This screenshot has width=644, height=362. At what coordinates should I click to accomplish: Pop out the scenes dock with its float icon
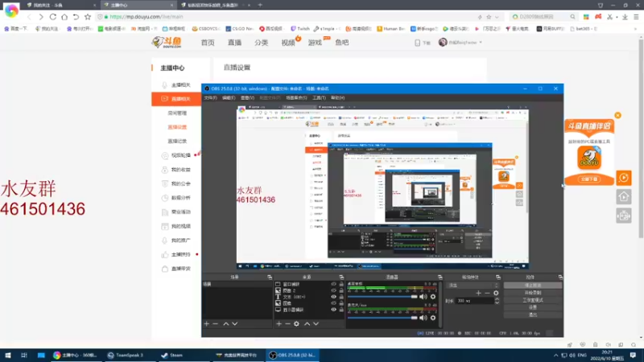(270, 278)
